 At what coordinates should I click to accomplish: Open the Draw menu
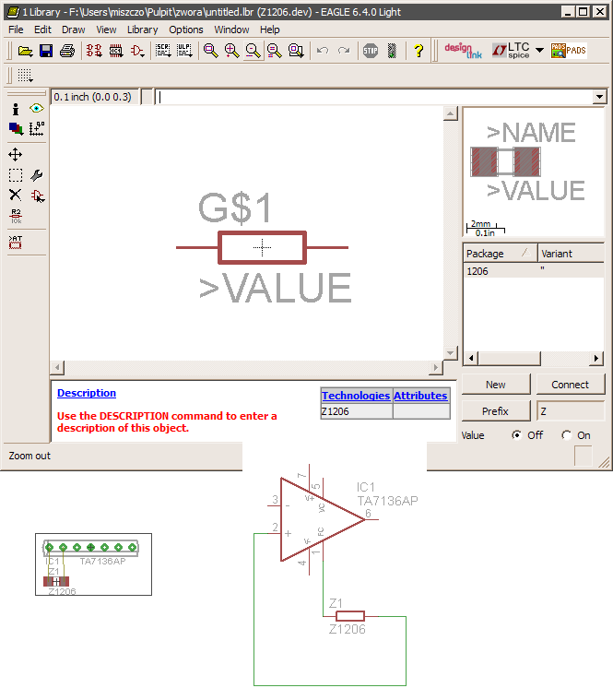pos(74,30)
